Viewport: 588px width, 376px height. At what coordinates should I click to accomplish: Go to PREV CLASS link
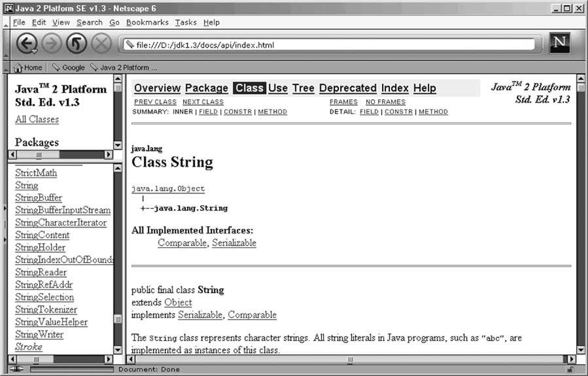click(x=155, y=102)
